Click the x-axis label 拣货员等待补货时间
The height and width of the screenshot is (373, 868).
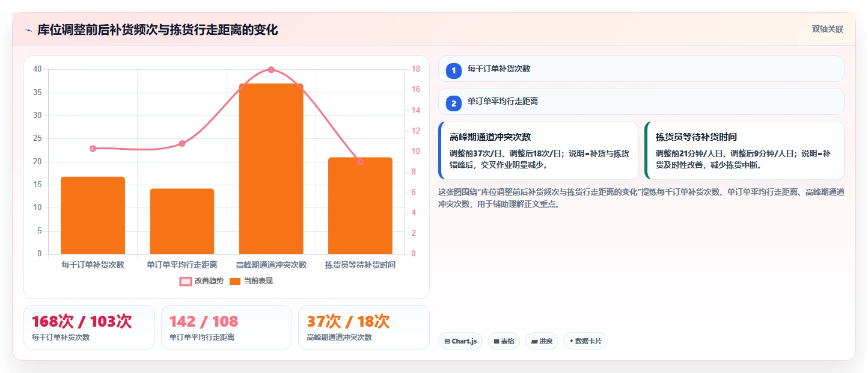pyautogui.click(x=360, y=265)
